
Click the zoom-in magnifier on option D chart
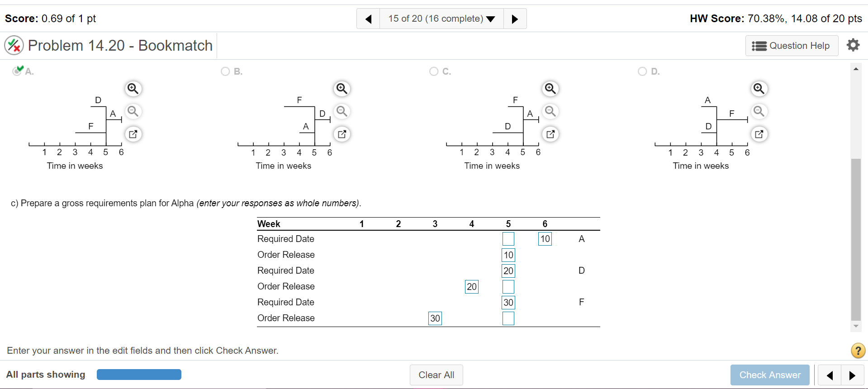[x=759, y=89]
